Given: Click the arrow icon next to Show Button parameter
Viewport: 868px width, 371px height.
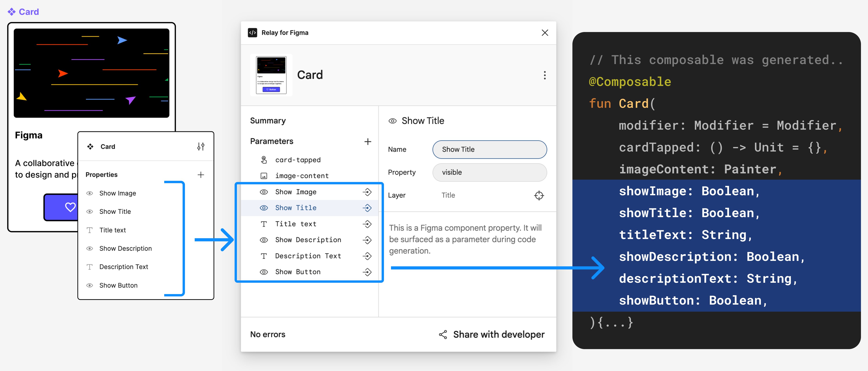Looking at the screenshot, I should 367,271.
